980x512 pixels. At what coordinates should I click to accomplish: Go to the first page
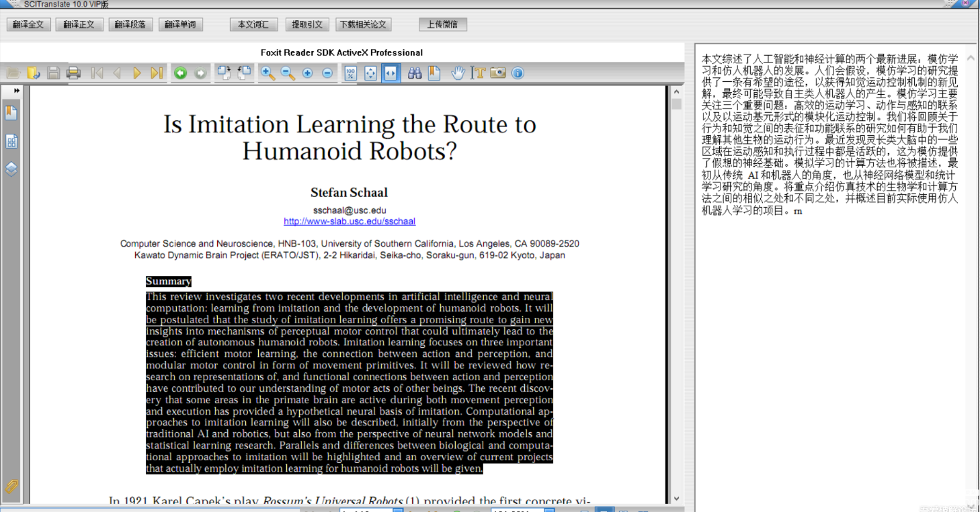point(97,73)
